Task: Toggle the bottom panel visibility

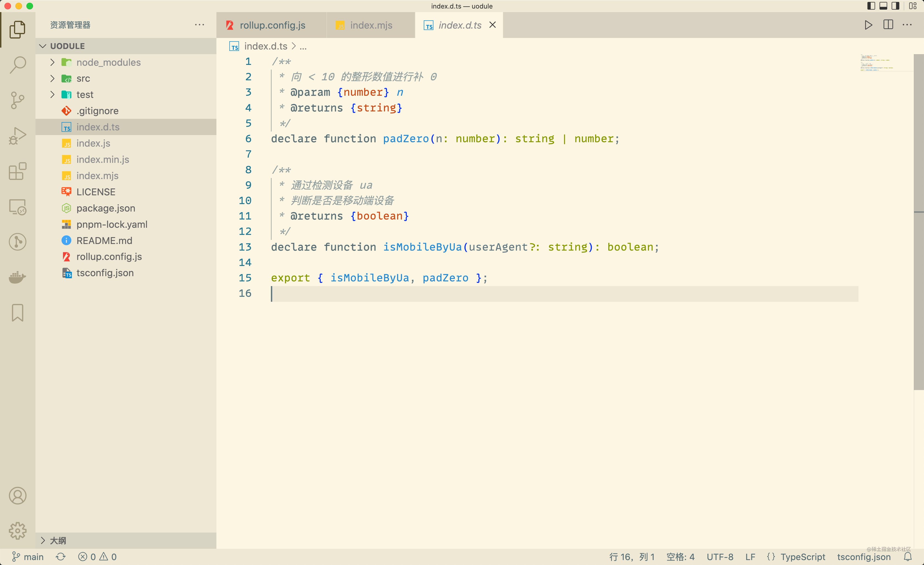Action: pyautogui.click(x=884, y=6)
